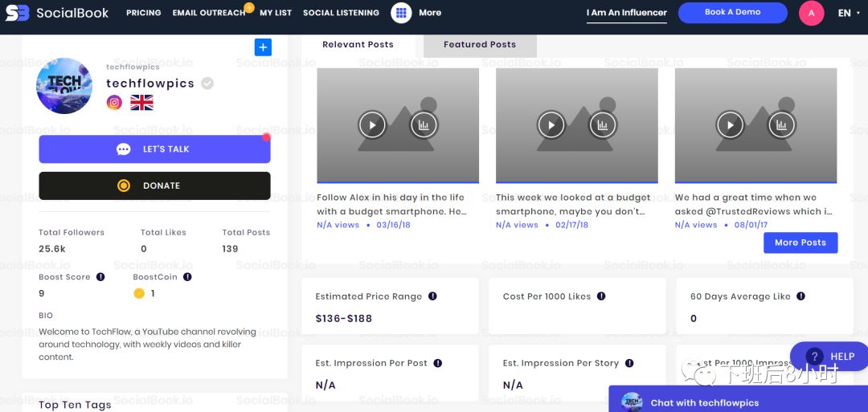This screenshot has width=868, height=412.
Task: Click the Instagram icon under techflowpics
Action: tap(115, 102)
